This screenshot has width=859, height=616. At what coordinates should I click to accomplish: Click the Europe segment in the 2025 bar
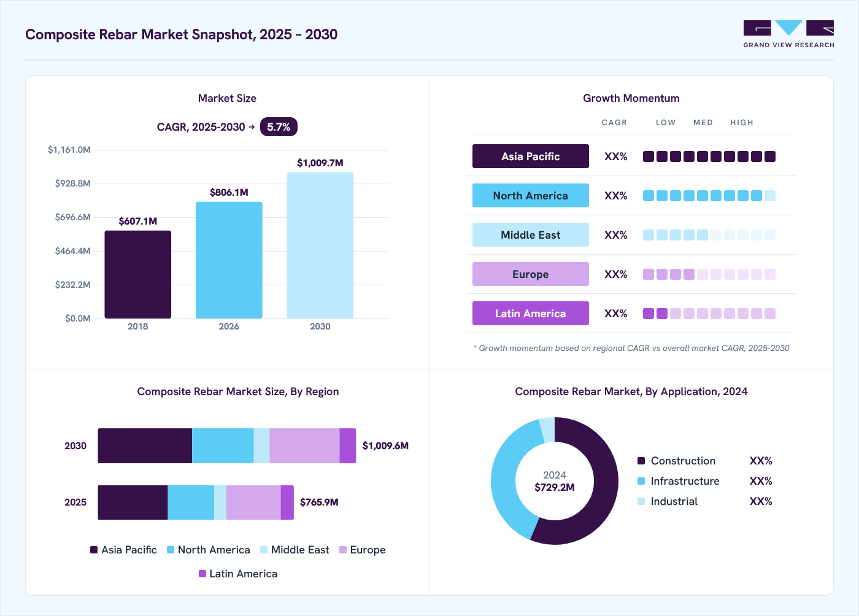click(253, 502)
